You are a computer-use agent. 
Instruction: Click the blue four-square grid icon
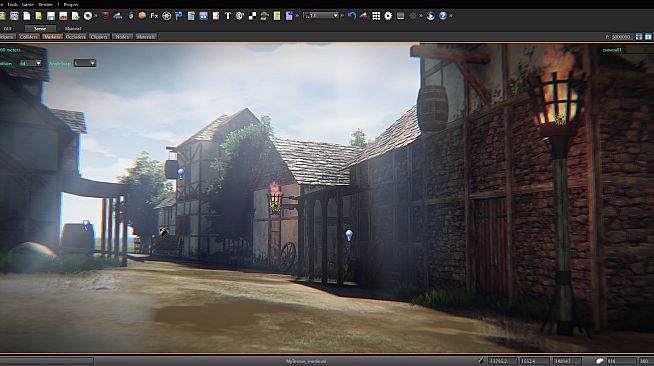[203, 16]
